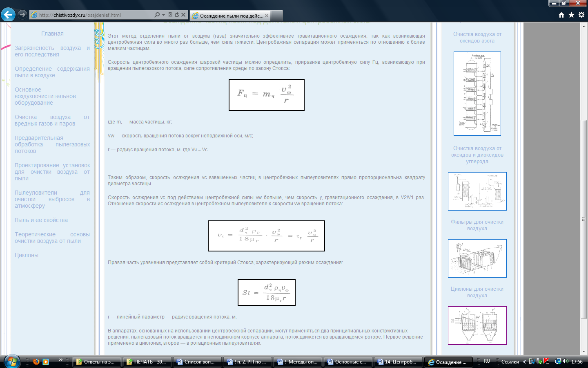Click the scrollbar up arrow

(584, 26)
